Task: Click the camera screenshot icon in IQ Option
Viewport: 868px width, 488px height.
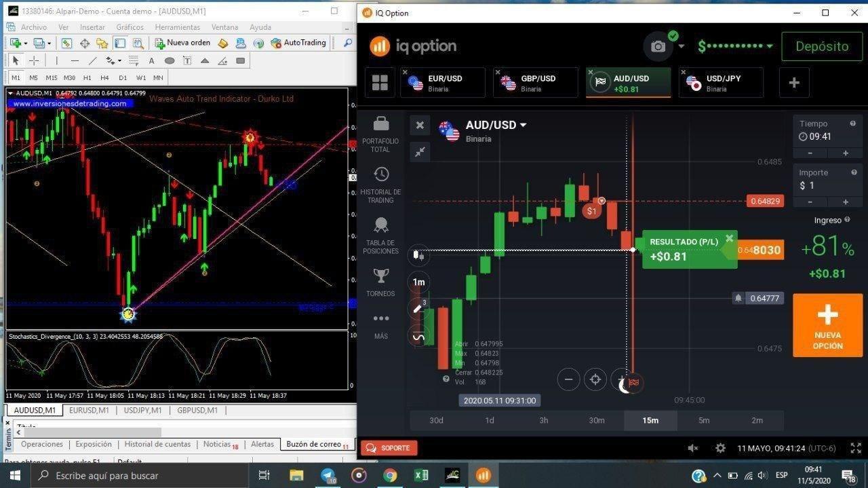Action: coord(658,46)
